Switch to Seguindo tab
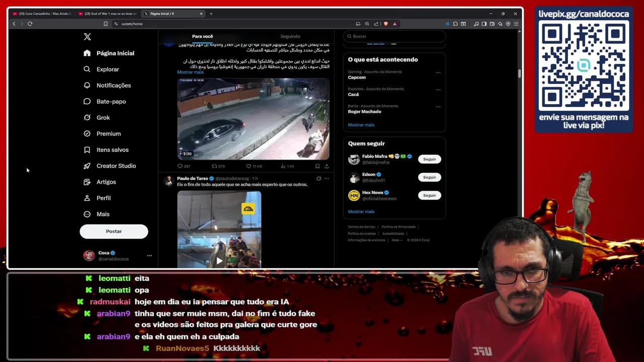Image resolution: width=644 pixels, height=362 pixels. coord(290,36)
